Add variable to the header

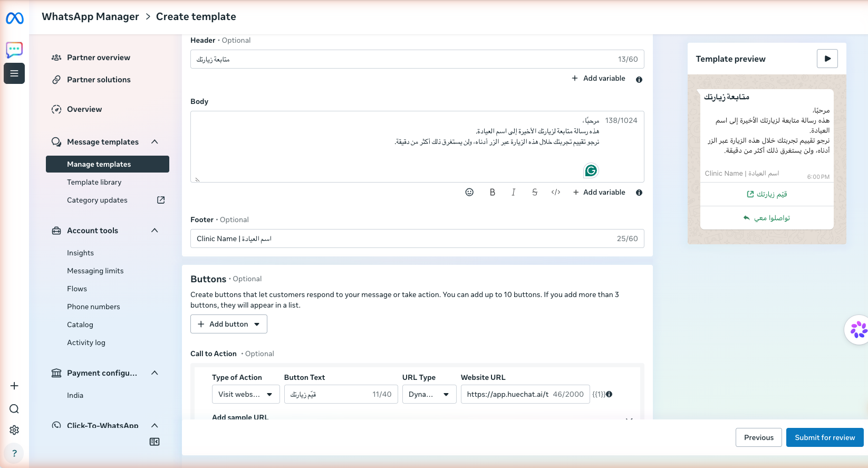[599, 78]
